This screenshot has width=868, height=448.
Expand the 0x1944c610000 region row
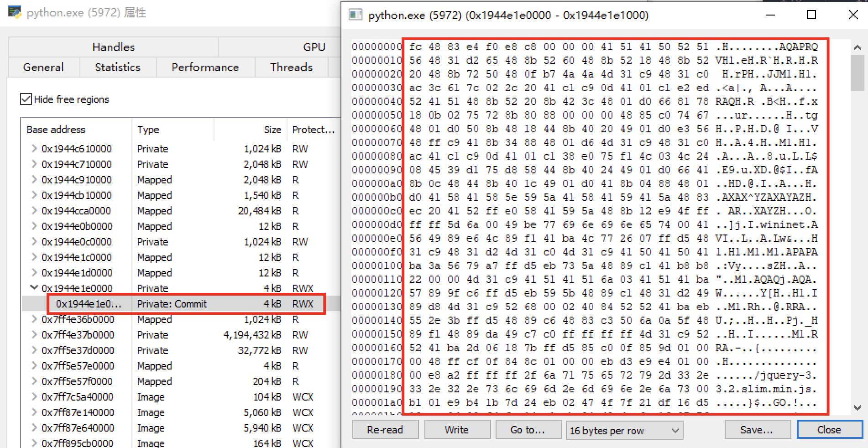pyautogui.click(x=34, y=149)
